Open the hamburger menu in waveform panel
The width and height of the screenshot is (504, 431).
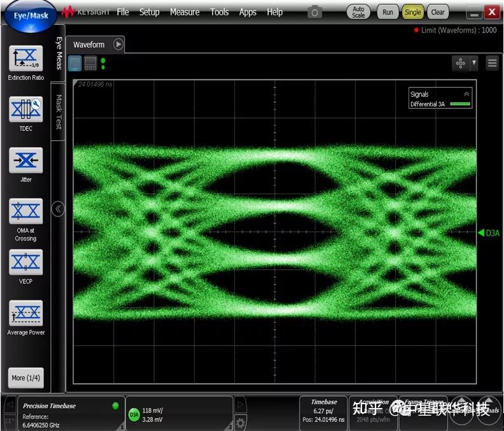click(492, 63)
